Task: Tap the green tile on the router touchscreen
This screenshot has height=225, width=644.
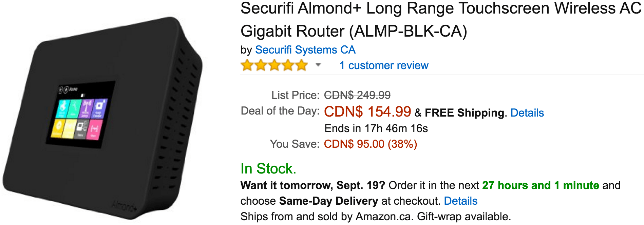Action: click(x=75, y=108)
